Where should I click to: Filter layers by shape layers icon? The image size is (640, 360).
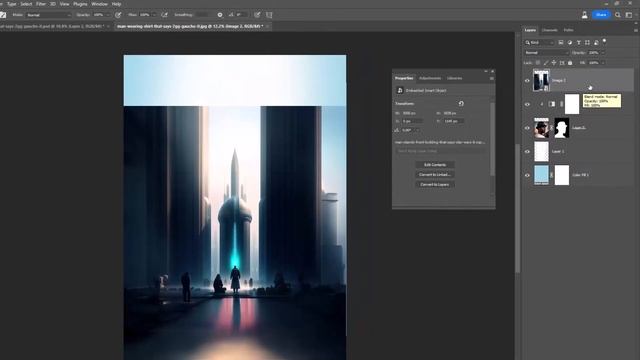587,42
